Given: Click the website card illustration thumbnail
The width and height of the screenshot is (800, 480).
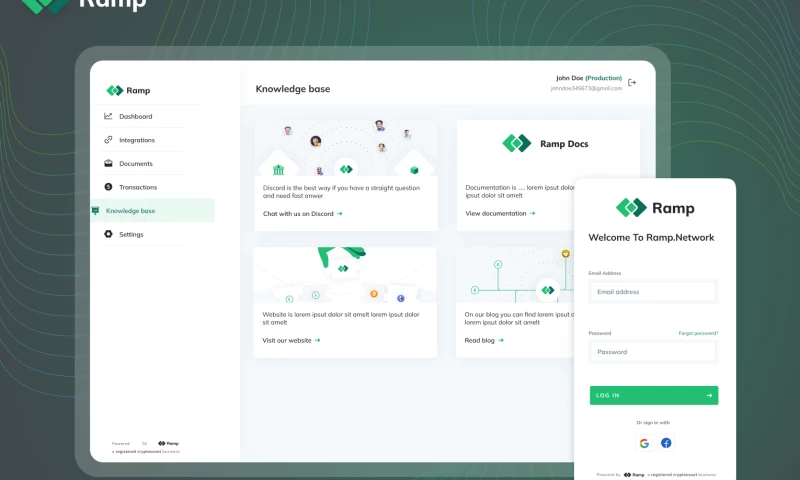Looking at the screenshot, I should point(345,275).
